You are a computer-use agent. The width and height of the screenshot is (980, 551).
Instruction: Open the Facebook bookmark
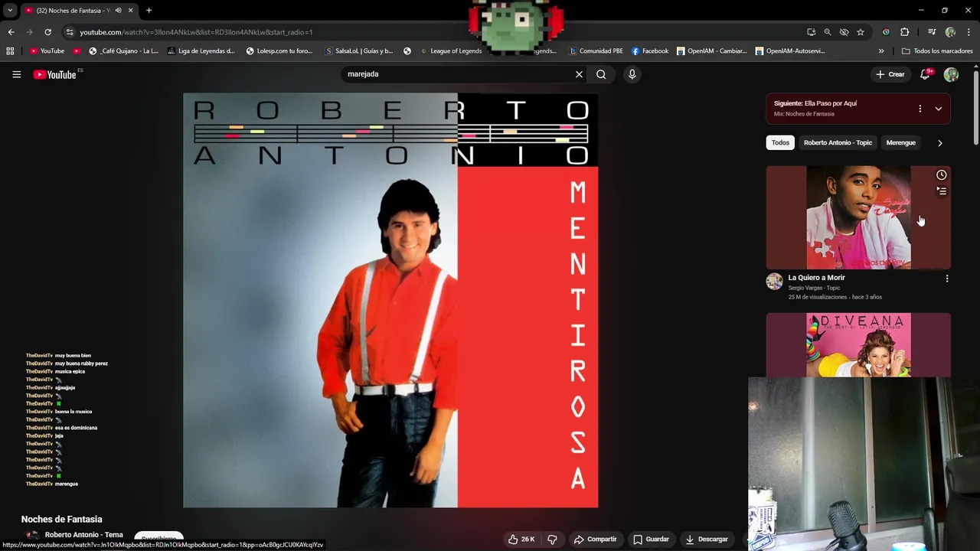tap(650, 51)
